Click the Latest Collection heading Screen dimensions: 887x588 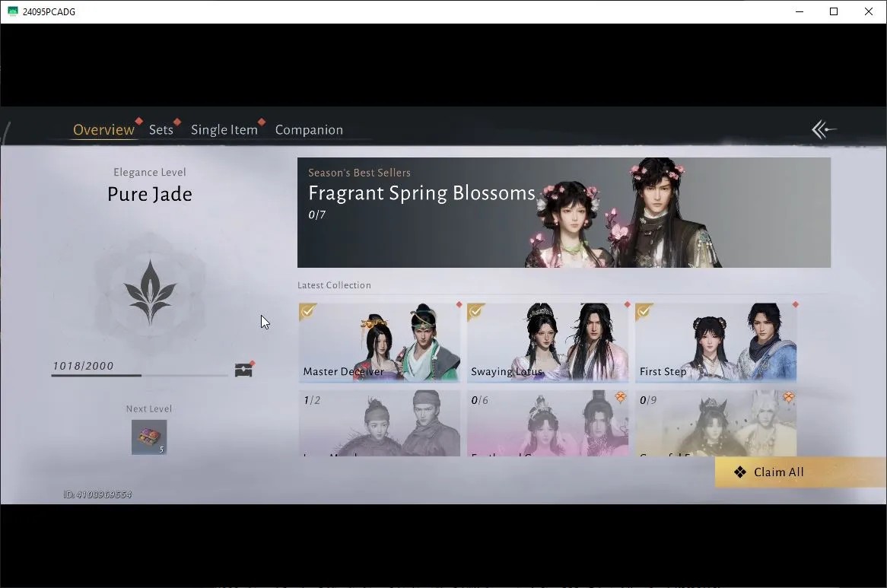tap(334, 285)
